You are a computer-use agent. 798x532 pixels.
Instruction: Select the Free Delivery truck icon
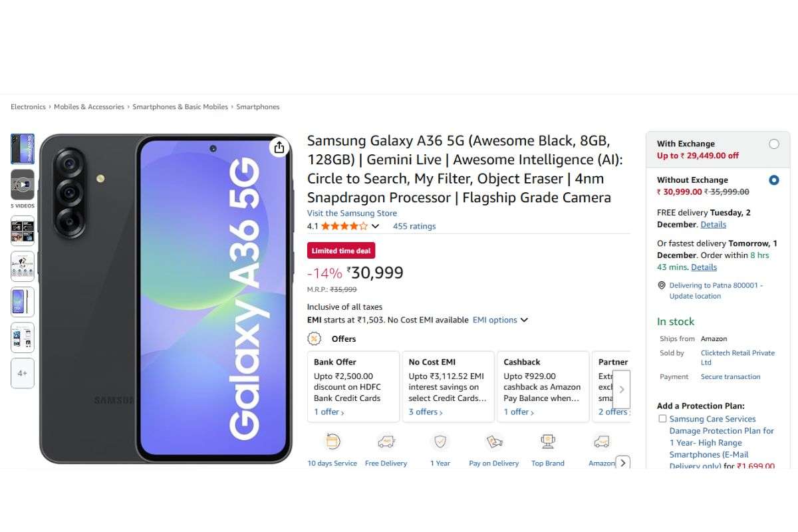[x=386, y=441]
